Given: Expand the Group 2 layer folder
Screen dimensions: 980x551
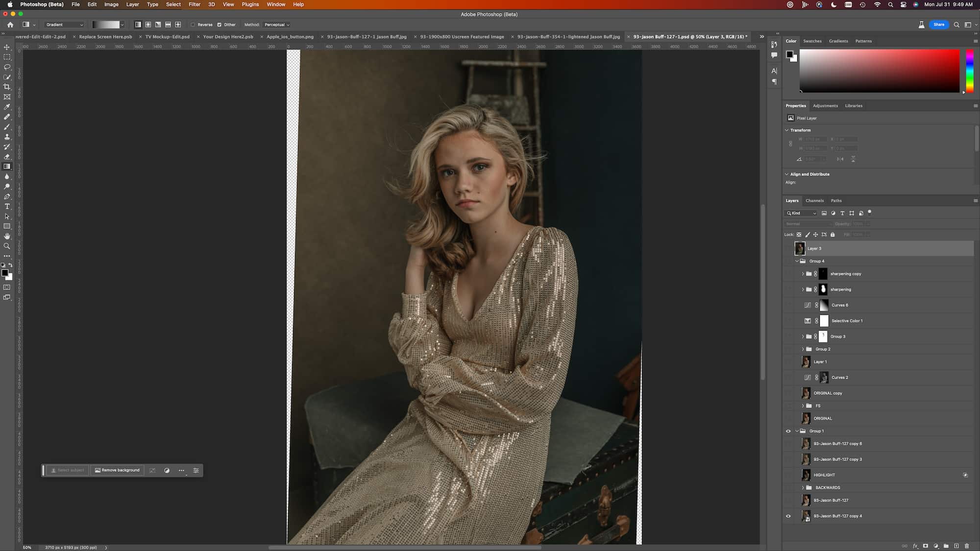Looking at the screenshot, I should coord(803,349).
